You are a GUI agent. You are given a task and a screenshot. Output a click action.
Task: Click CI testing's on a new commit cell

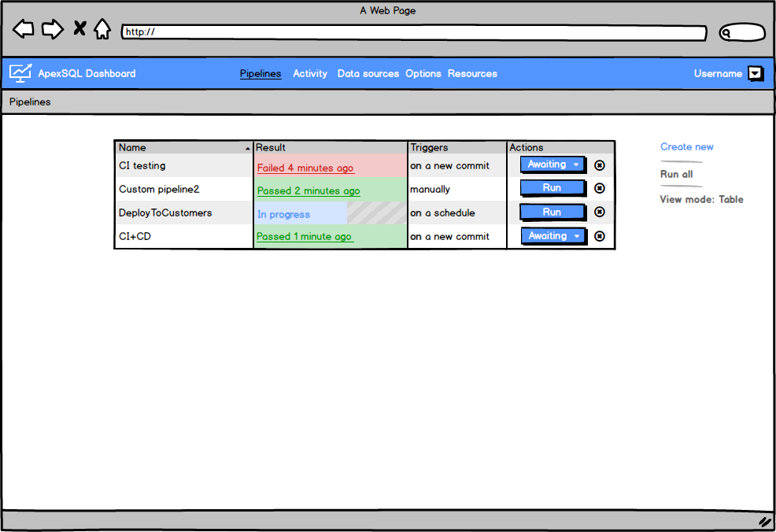[x=456, y=166]
